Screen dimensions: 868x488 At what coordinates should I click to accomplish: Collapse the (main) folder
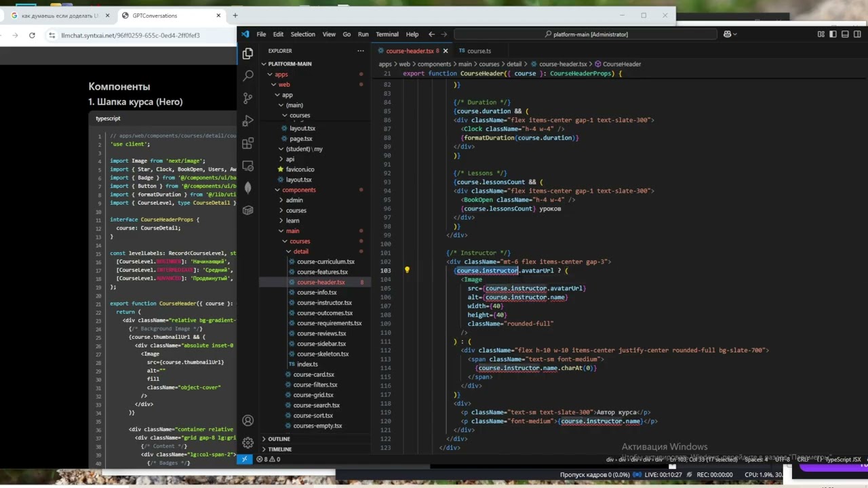294,105
